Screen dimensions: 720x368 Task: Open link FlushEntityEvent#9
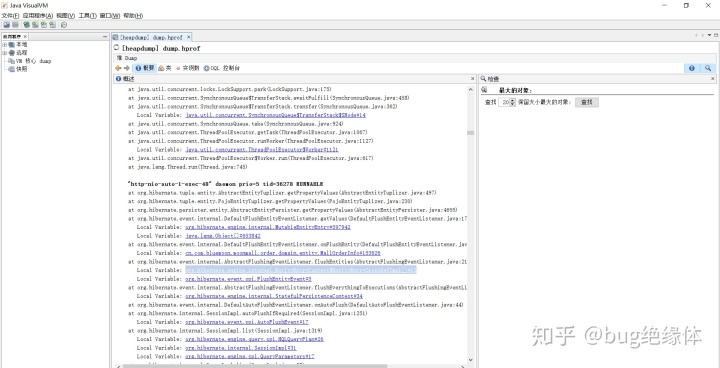click(248, 279)
